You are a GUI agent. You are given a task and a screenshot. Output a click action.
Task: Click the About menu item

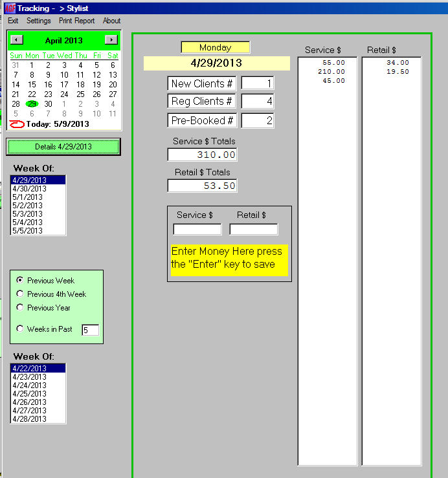[111, 21]
